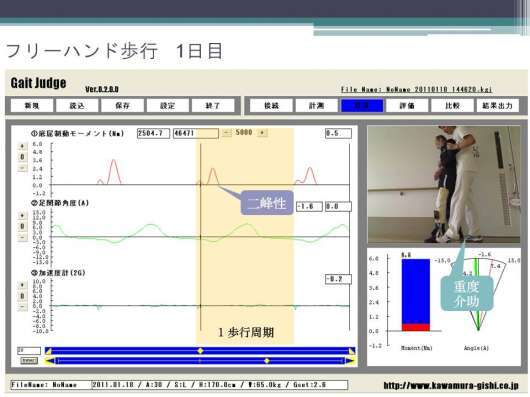530x397 pixels.
Task: Zoom out moment graph with minus icon
Action: click(x=22, y=168)
